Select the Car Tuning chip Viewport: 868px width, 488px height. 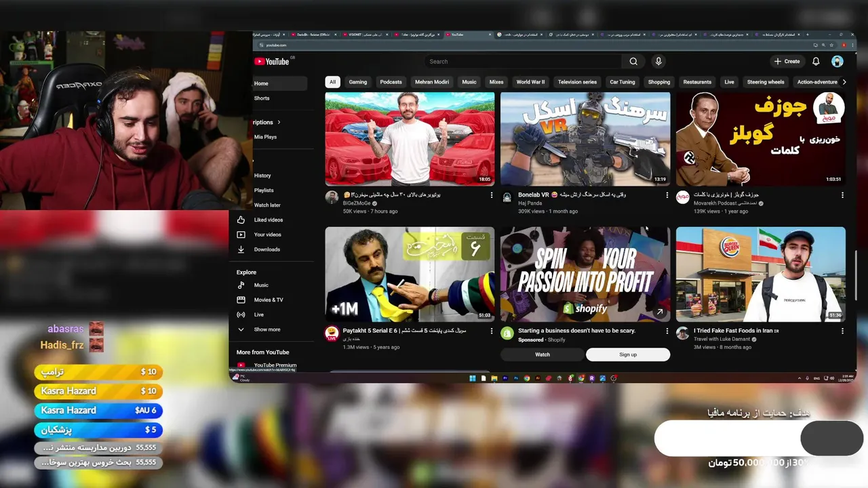623,82
